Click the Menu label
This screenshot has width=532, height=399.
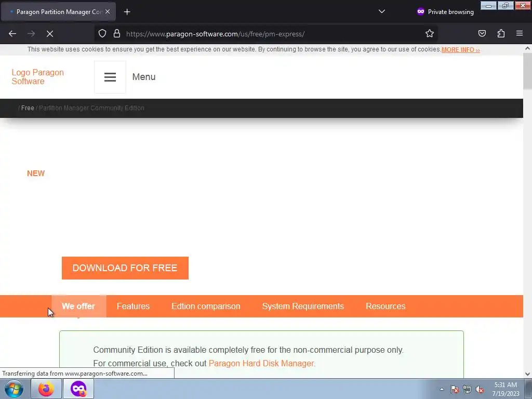pyautogui.click(x=144, y=77)
